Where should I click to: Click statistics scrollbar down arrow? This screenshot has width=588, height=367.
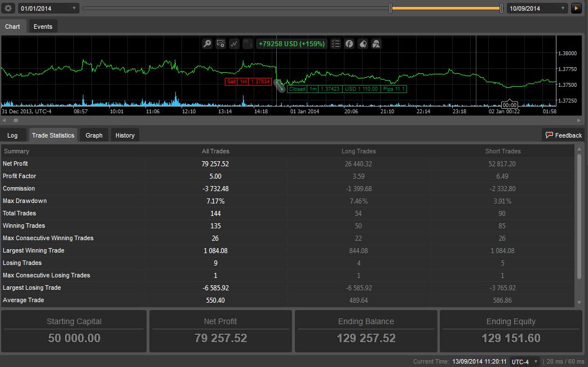click(x=579, y=303)
